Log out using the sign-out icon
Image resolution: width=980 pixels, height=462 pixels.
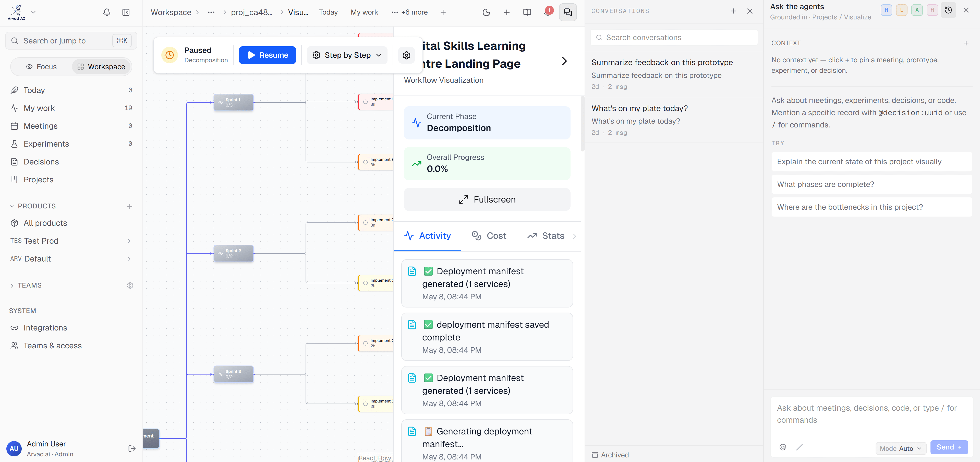click(x=132, y=449)
